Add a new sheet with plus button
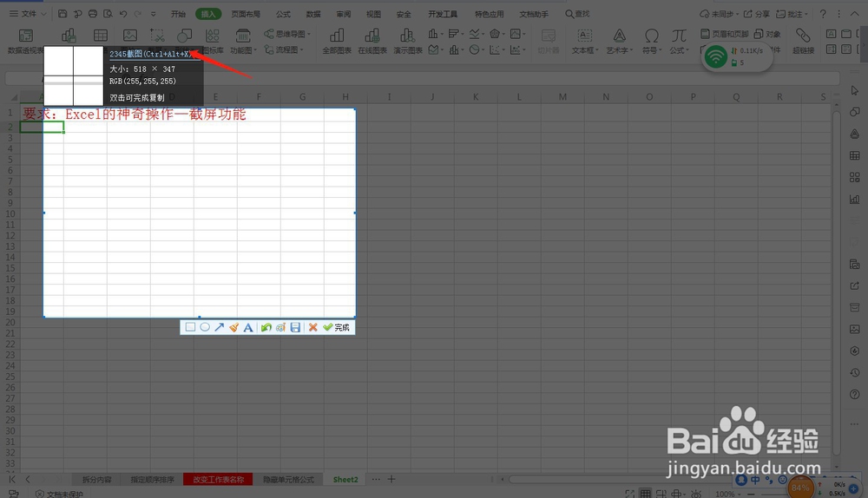This screenshot has width=868, height=498. [x=391, y=479]
